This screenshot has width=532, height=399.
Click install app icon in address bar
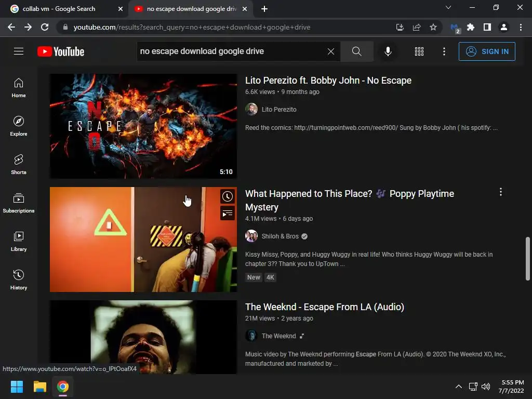[x=400, y=27]
